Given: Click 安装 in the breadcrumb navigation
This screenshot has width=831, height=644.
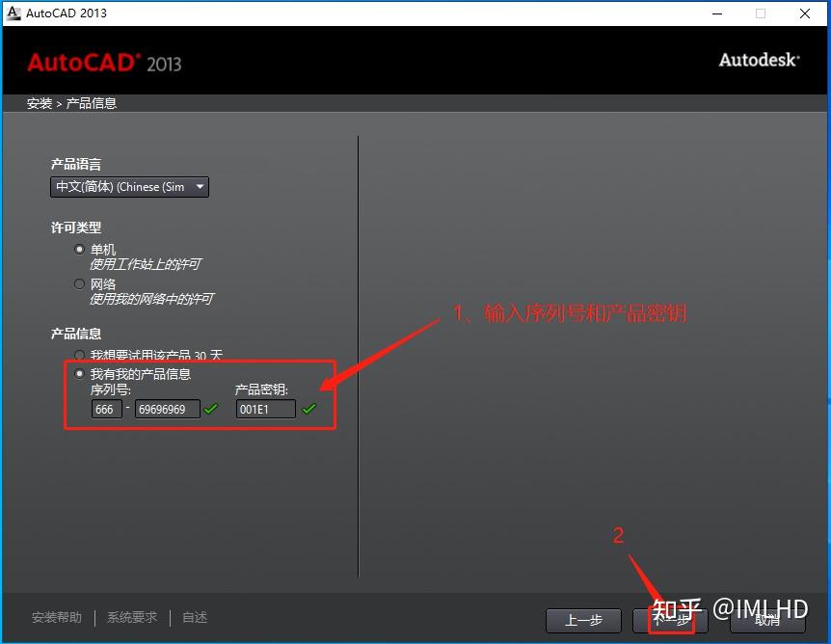Looking at the screenshot, I should pyautogui.click(x=40, y=103).
